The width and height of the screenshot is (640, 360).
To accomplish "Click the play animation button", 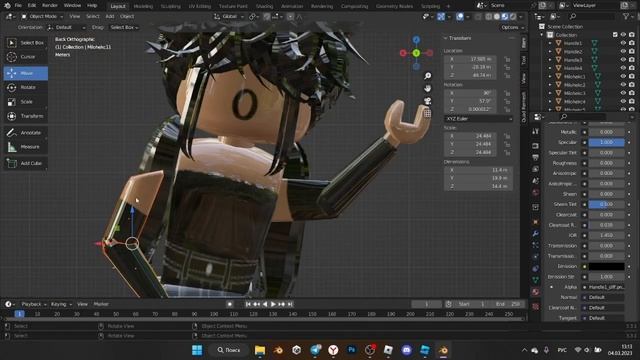I will (273, 304).
